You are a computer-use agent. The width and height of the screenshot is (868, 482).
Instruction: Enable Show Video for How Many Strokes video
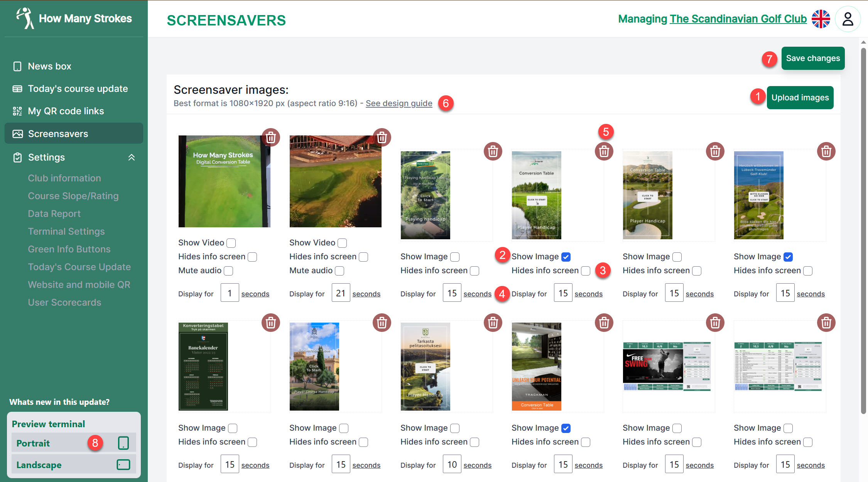(x=231, y=243)
